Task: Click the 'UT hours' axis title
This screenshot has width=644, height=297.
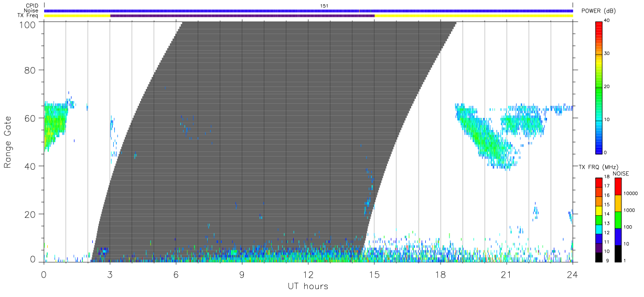Action: 308,287
